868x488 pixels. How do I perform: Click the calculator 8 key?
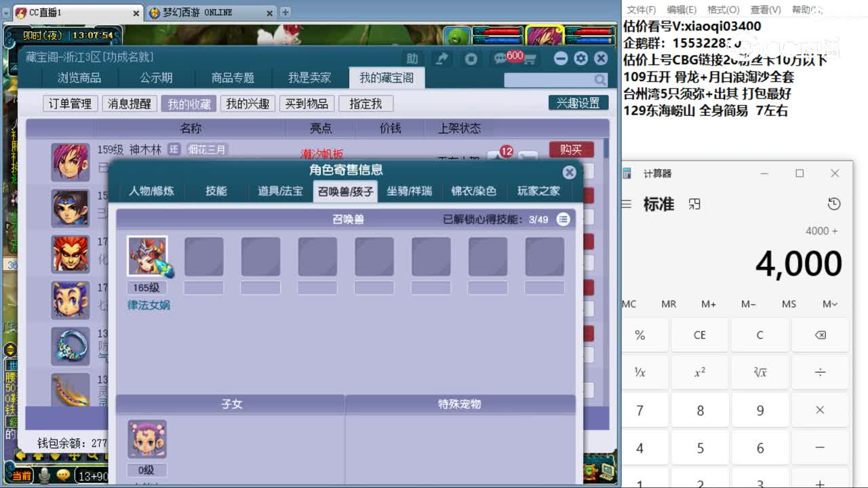point(700,410)
